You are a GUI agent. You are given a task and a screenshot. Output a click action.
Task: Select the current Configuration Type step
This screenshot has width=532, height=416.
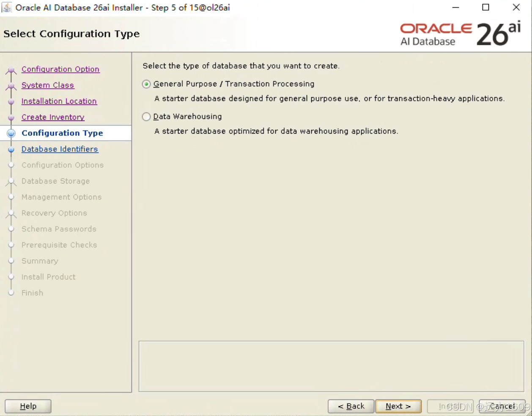pos(62,133)
